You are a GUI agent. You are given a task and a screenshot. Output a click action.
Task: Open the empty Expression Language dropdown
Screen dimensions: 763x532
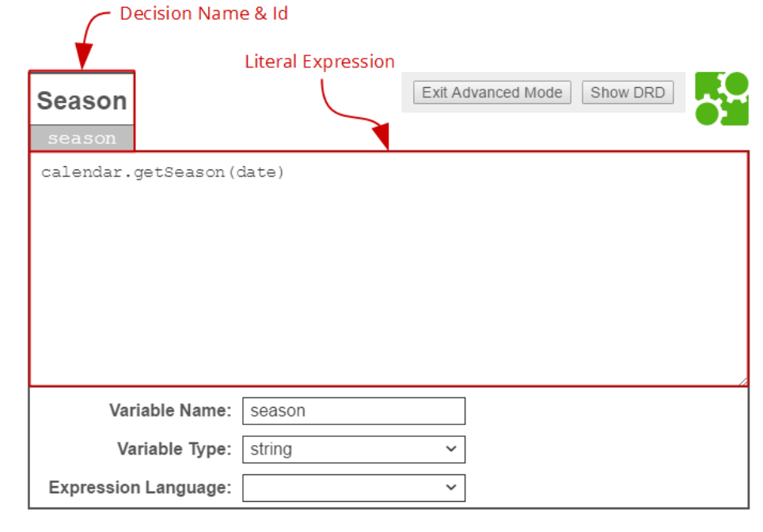pyautogui.click(x=354, y=488)
